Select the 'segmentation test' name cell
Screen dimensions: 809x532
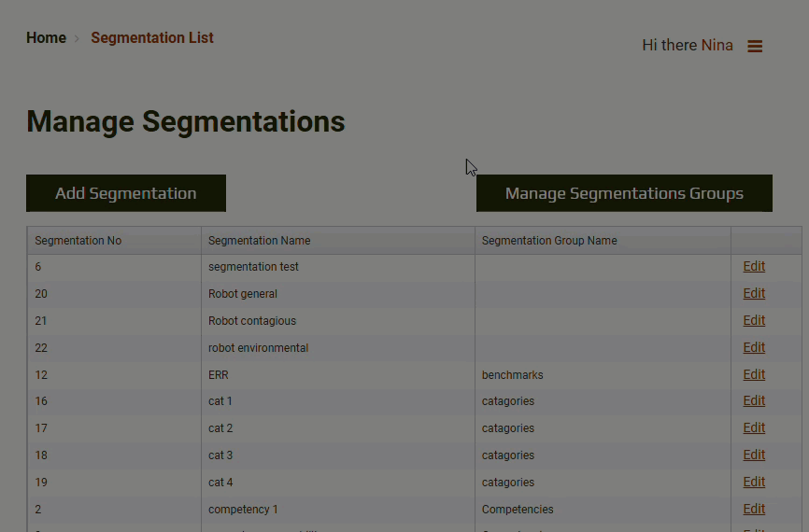pyautogui.click(x=338, y=267)
